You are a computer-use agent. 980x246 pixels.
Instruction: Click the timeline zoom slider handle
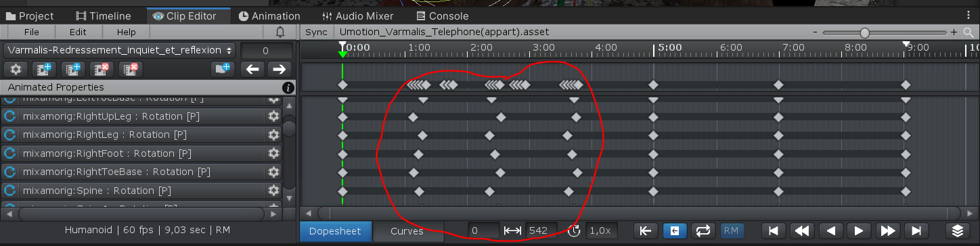pos(864,32)
